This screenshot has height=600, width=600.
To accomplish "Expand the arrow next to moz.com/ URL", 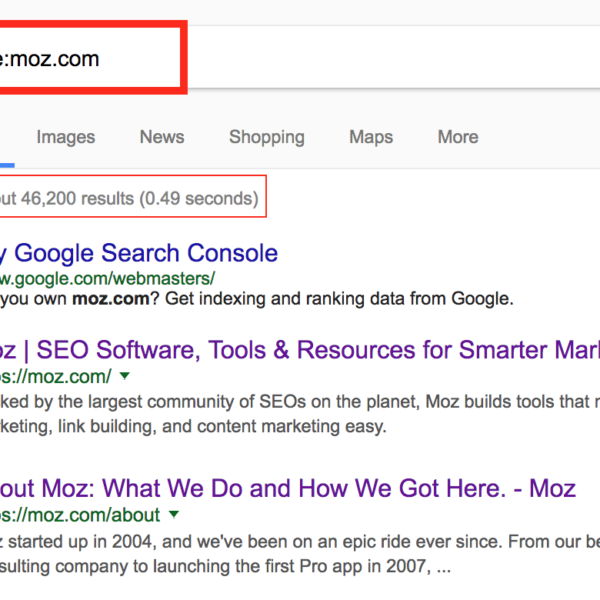I will pyautogui.click(x=124, y=376).
